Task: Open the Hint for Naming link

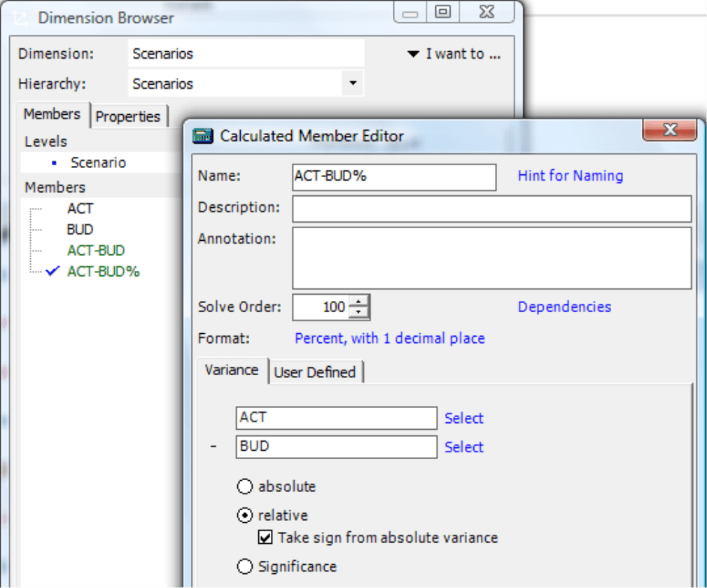Action: coord(570,176)
